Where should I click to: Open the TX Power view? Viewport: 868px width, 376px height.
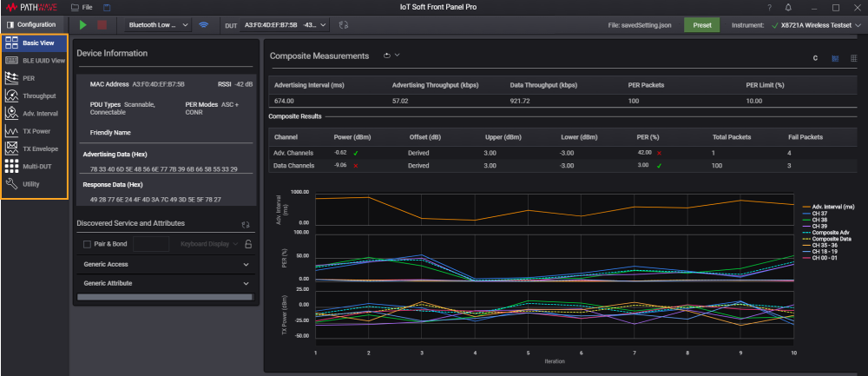[35, 131]
